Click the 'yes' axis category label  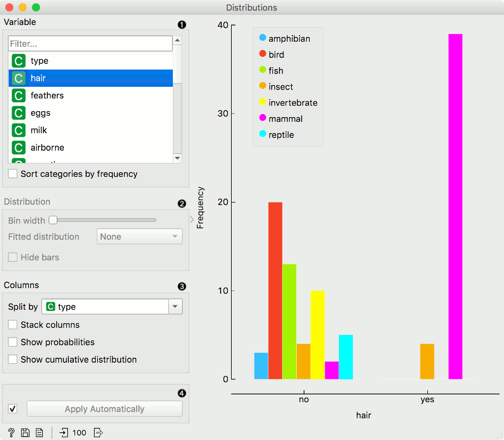427,400
